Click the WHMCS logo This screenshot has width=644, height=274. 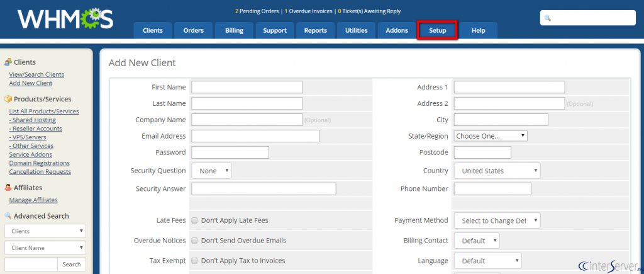(65, 19)
